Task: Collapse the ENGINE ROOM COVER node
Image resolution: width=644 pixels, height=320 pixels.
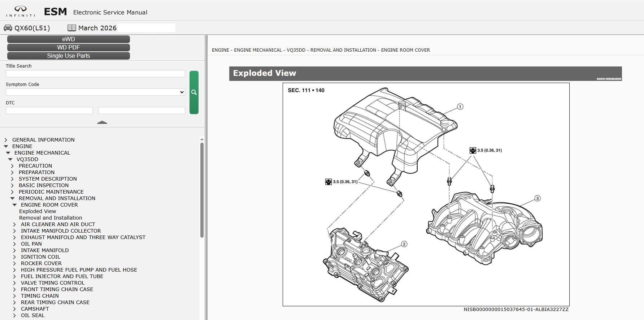Action: tap(15, 205)
